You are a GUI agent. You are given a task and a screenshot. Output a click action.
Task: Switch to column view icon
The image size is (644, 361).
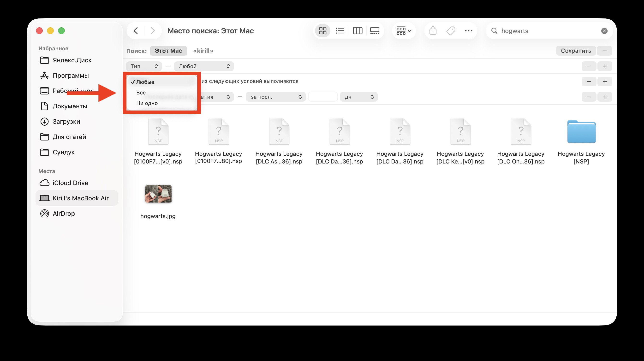[x=358, y=31]
